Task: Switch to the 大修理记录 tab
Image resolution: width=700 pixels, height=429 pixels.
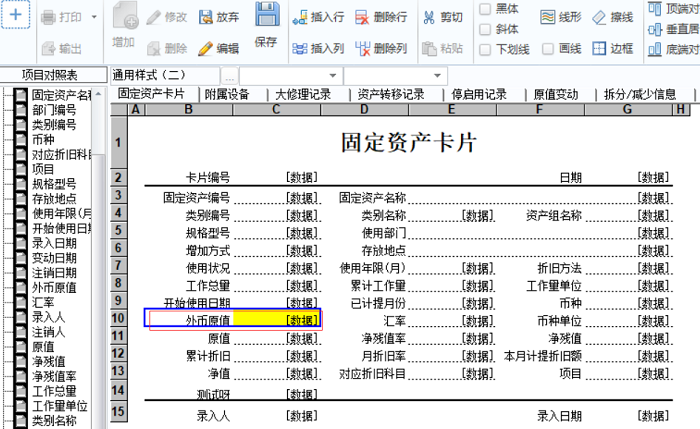Action: [303, 94]
